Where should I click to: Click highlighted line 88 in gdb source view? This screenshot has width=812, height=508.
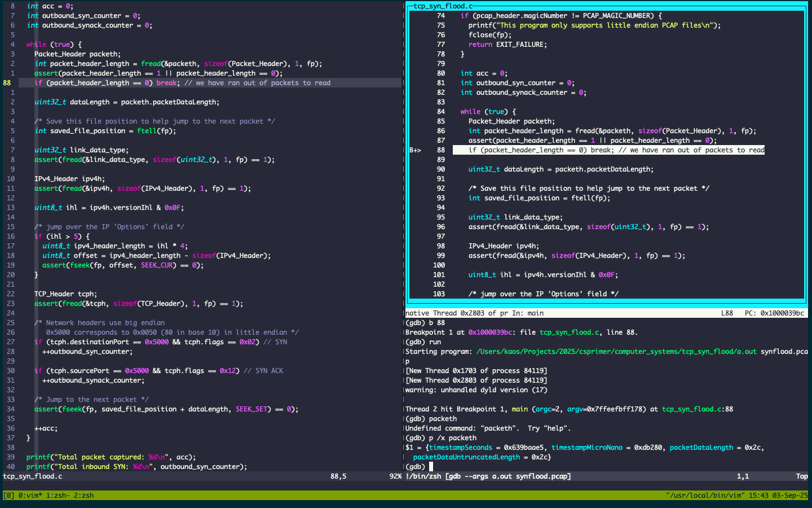click(608, 150)
